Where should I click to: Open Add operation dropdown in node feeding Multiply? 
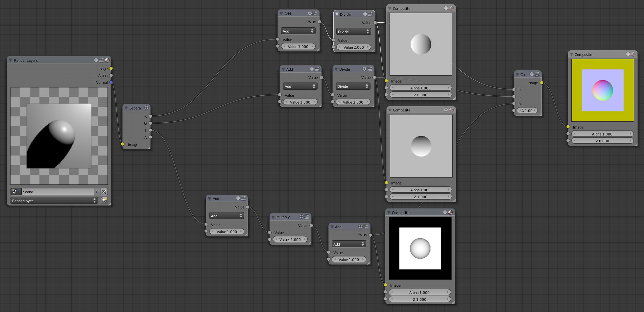pyautogui.click(x=227, y=216)
